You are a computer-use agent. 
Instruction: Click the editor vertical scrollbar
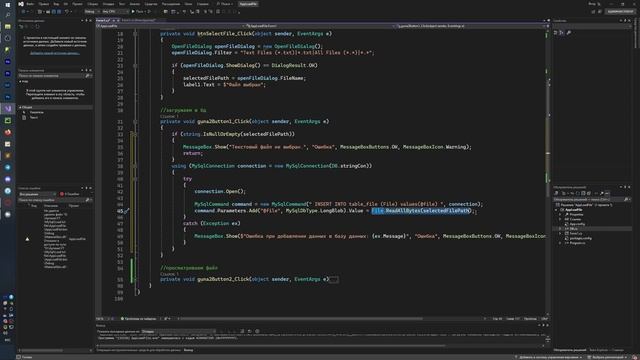[x=549, y=171]
